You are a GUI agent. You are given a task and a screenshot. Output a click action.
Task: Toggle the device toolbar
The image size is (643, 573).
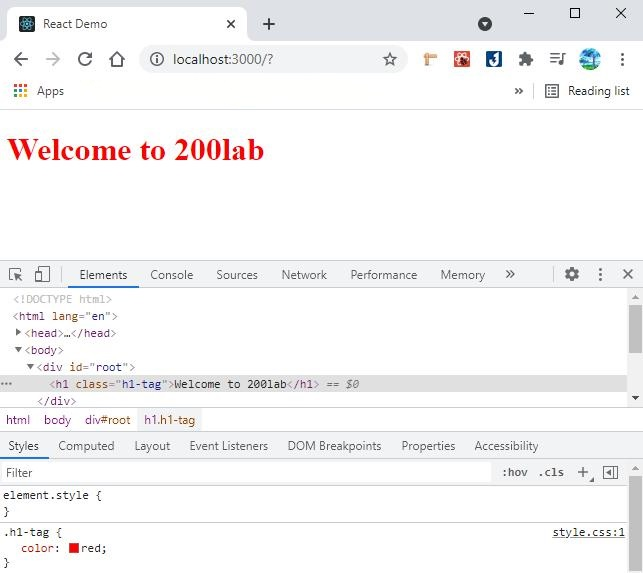point(42,274)
